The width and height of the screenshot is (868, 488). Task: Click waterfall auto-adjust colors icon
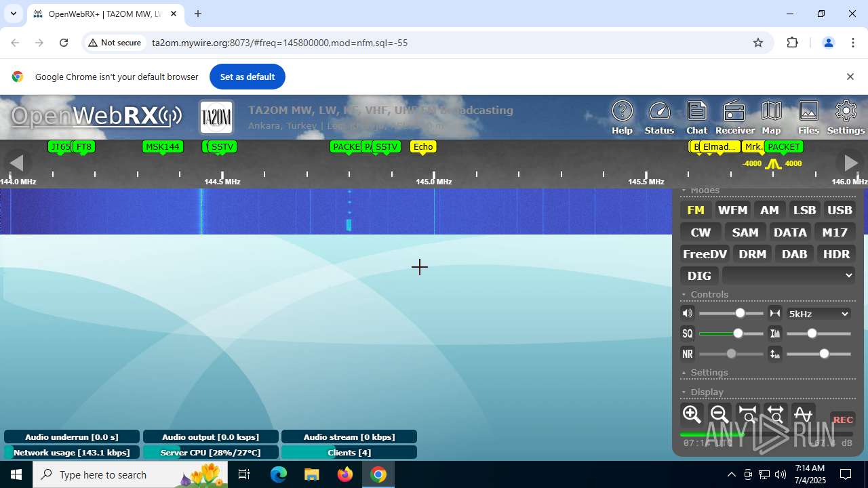775,333
